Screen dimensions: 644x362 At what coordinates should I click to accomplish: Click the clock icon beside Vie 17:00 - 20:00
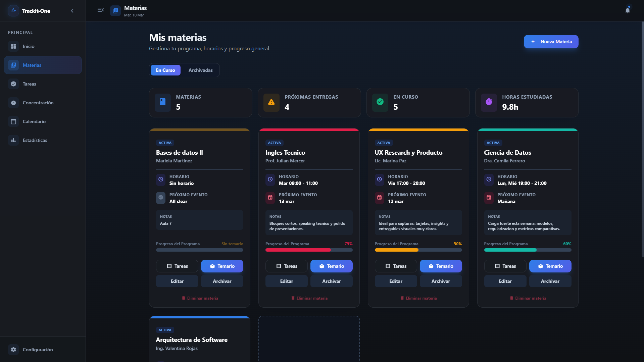tap(380, 179)
